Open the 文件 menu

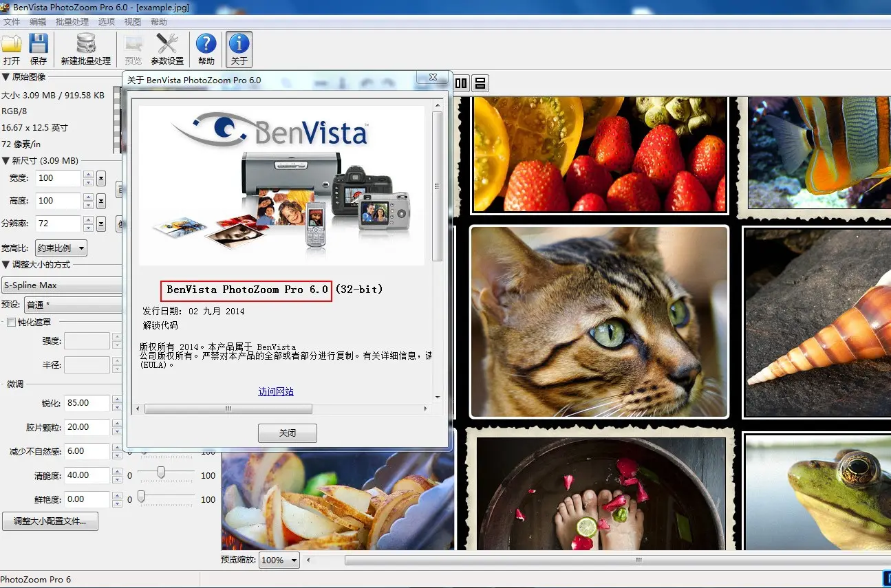point(12,22)
